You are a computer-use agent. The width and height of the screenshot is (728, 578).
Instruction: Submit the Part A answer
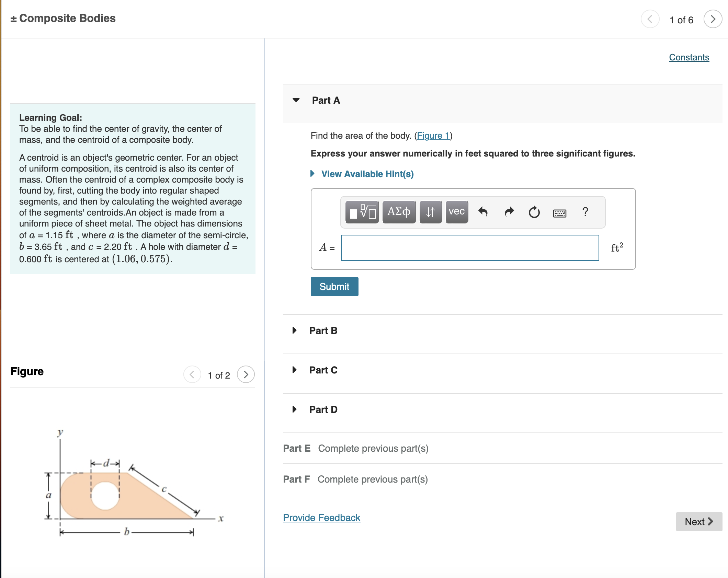tap(334, 286)
